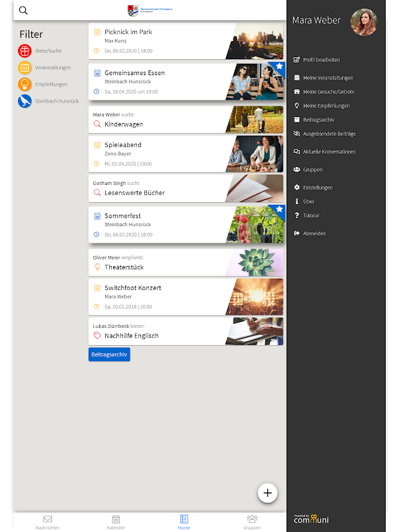Screen dimensions: 399x532
Task: Select Meine Gesuche/Gebote gift icon
Action: 297,92
